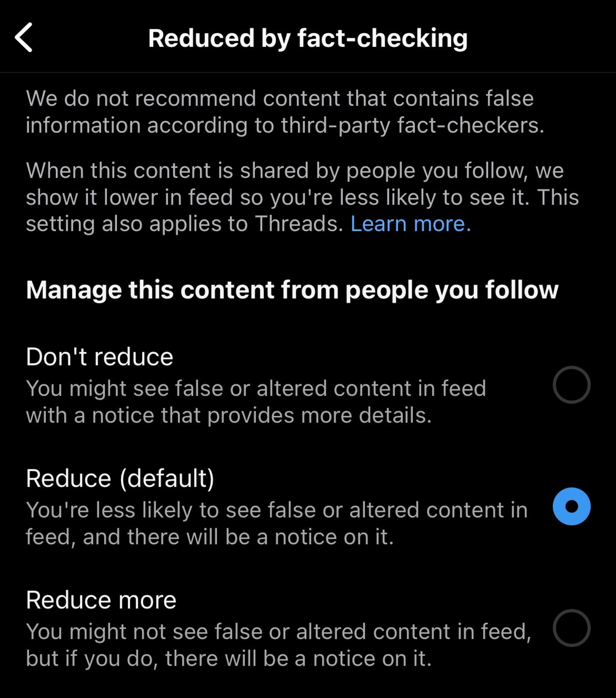Screen dimensions: 616x698
Task: Select the Don't reduce radio button
Action: [571, 385]
